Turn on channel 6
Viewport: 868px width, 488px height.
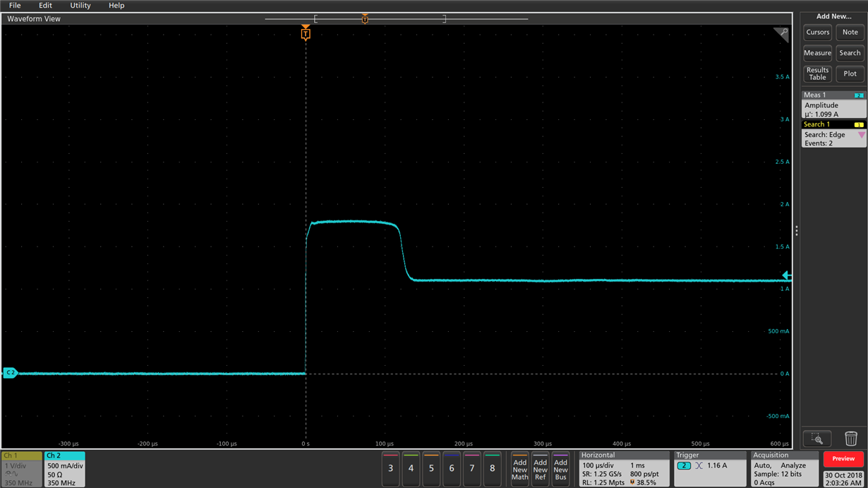tap(452, 469)
